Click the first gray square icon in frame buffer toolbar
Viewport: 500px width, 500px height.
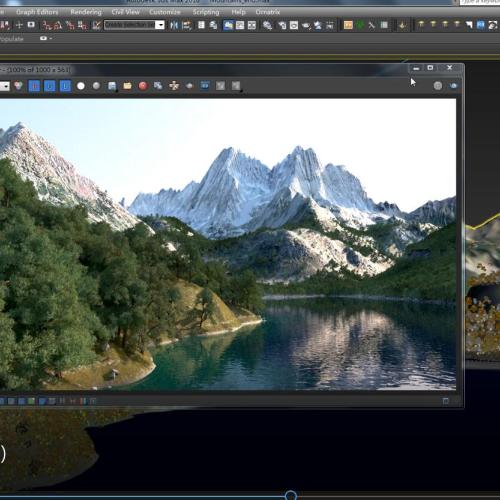(x=220, y=86)
